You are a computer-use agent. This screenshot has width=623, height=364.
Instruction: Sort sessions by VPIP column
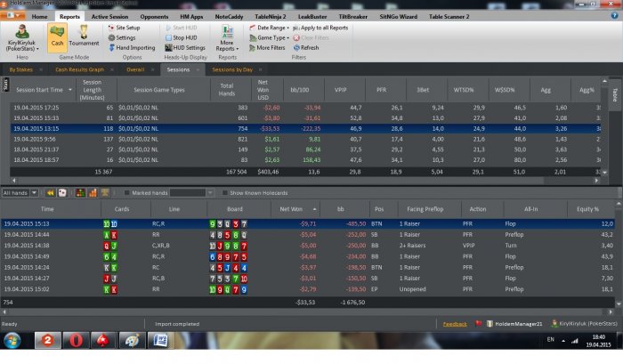pos(341,90)
